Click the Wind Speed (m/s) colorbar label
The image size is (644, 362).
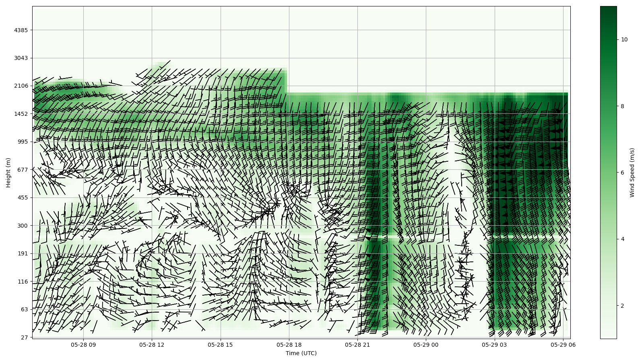pos(632,173)
